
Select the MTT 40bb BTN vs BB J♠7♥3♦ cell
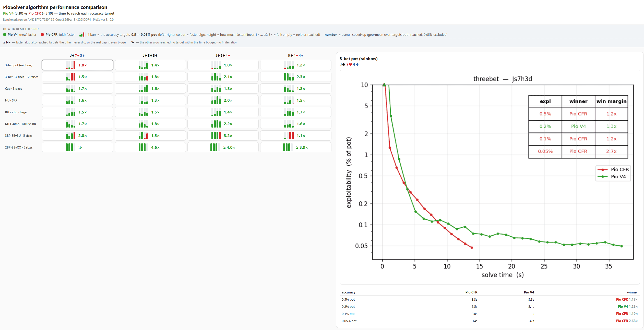point(77,124)
